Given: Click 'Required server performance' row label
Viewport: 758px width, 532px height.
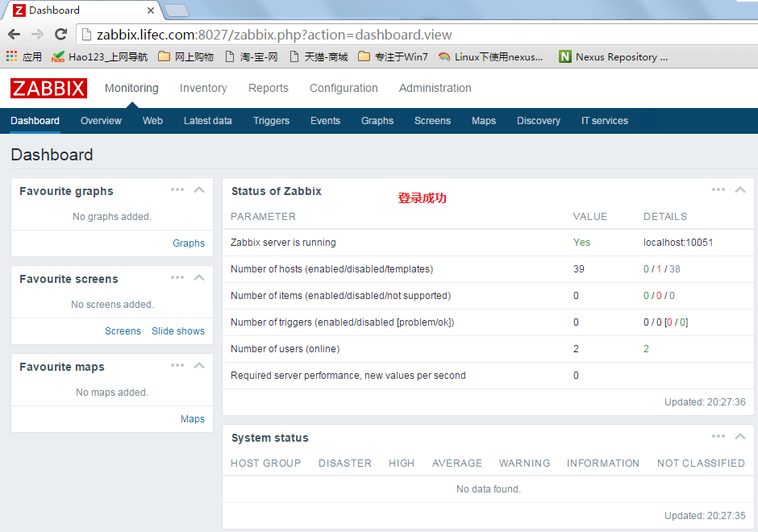Looking at the screenshot, I should point(348,376).
